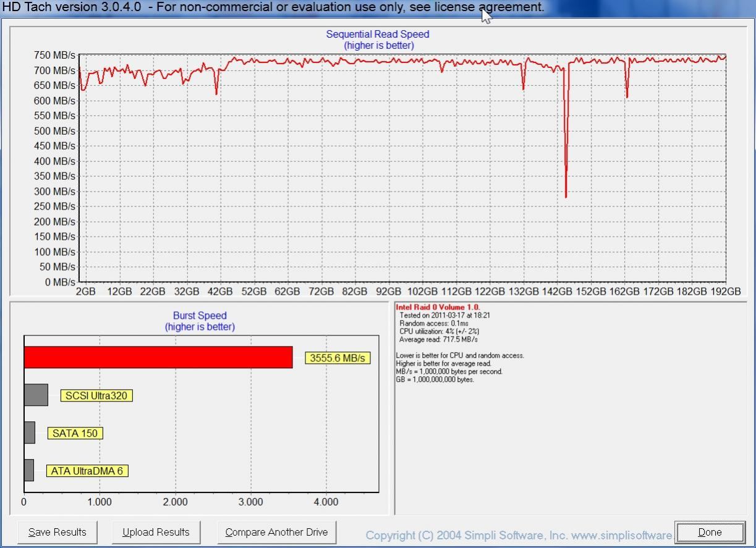Image resolution: width=756 pixels, height=548 pixels.
Task: Click the 'Tested on 2011-03-17 at 18:21' line
Action: pyautogui.click(x=444, y=315)
